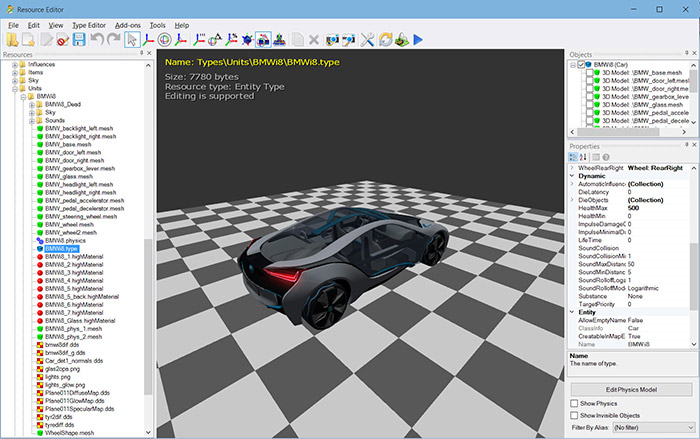Open the Edit menu
Image resolution: width=700 pixels, height=439 pixels.
(33, 25)
